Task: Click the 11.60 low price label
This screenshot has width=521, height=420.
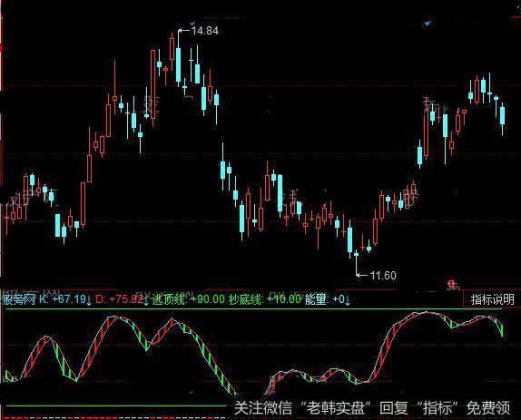Action: click(x=383, y=275)
